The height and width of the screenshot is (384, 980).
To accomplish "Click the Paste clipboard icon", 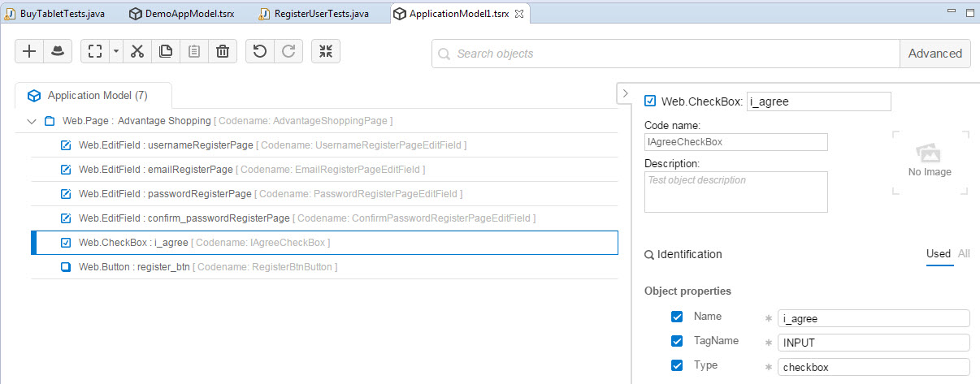I will pos(193,51).
